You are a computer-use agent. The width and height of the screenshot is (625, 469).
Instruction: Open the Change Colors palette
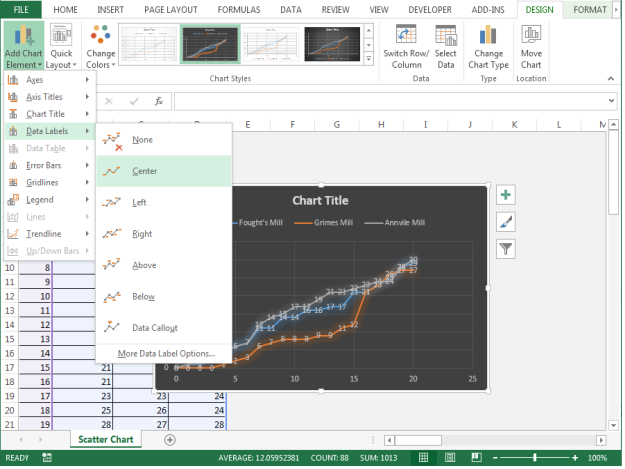click(100, 46)
